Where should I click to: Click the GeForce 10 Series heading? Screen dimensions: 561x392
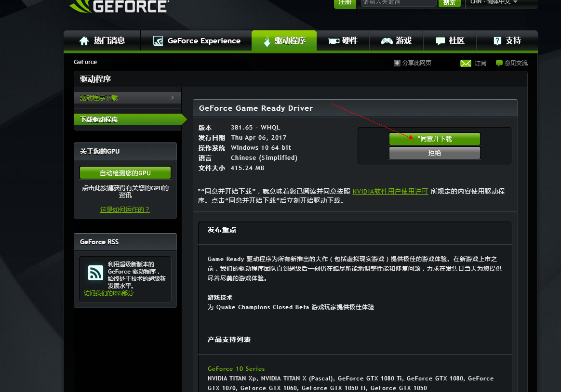236,369
